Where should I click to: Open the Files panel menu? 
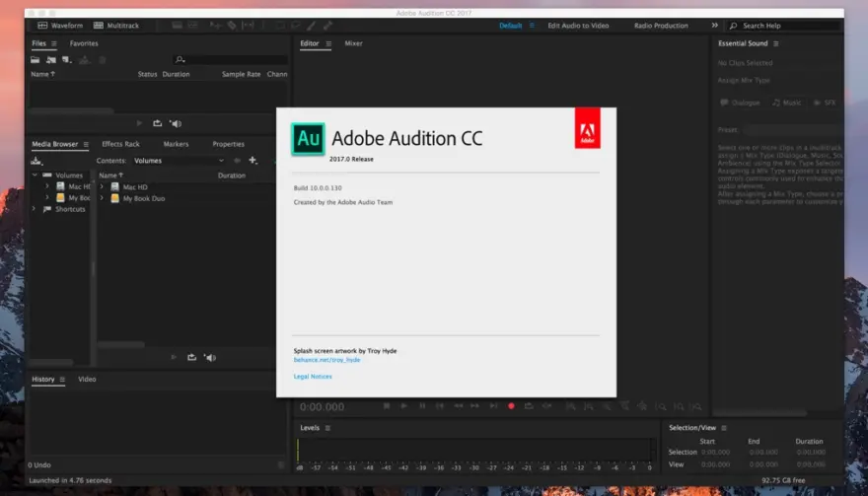point(53,43)
